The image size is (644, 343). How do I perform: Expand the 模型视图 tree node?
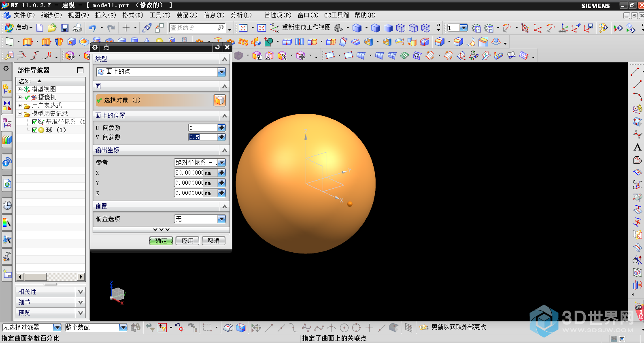point(19,89)
